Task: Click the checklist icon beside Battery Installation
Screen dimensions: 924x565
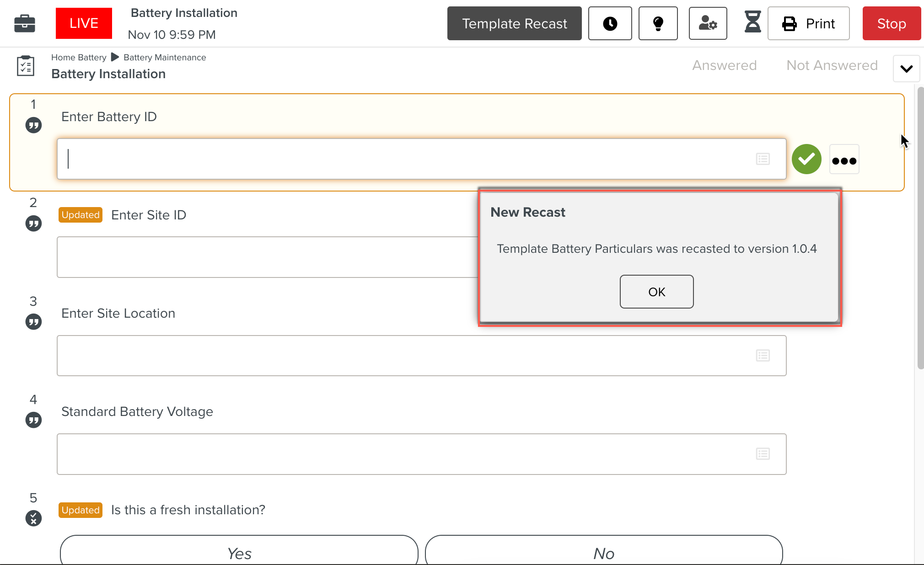Action: pyautogui.click(x=26, y=66)
